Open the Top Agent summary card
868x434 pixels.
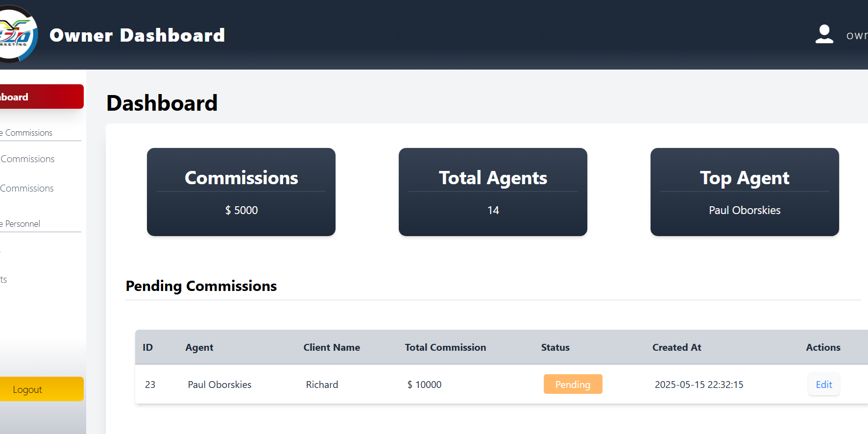745,192
